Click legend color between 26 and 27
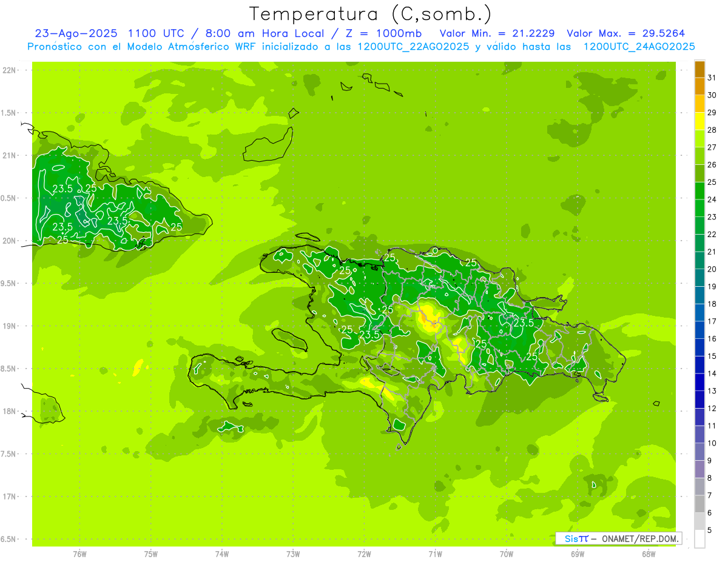This screenshot has width=728, height=562. [699, 156]
